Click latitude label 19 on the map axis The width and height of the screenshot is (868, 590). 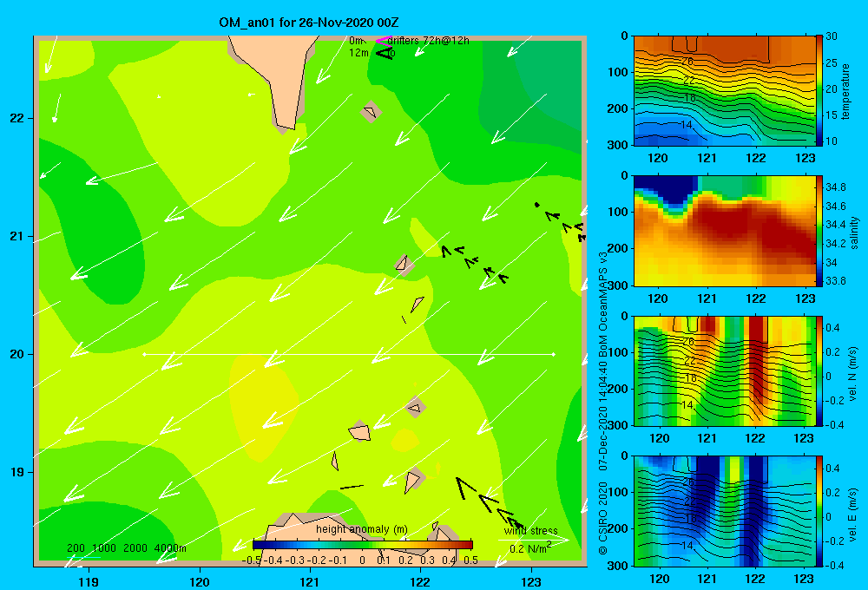17,472
